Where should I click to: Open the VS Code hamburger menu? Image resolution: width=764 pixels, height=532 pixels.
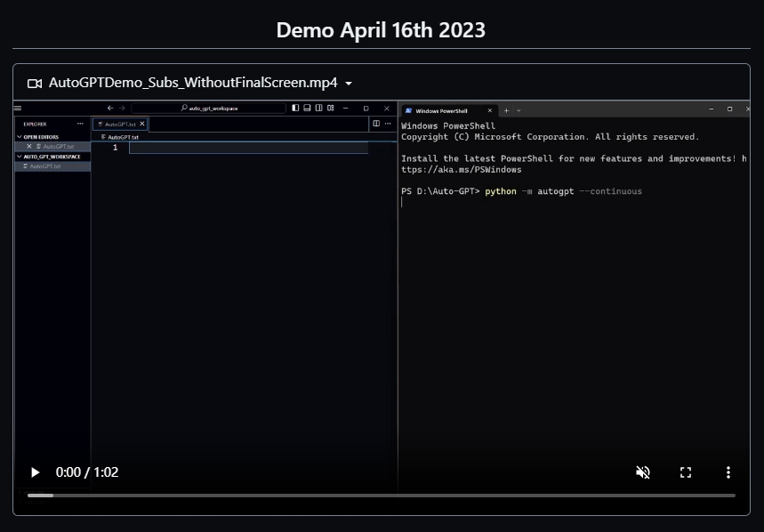click(17, 108)
